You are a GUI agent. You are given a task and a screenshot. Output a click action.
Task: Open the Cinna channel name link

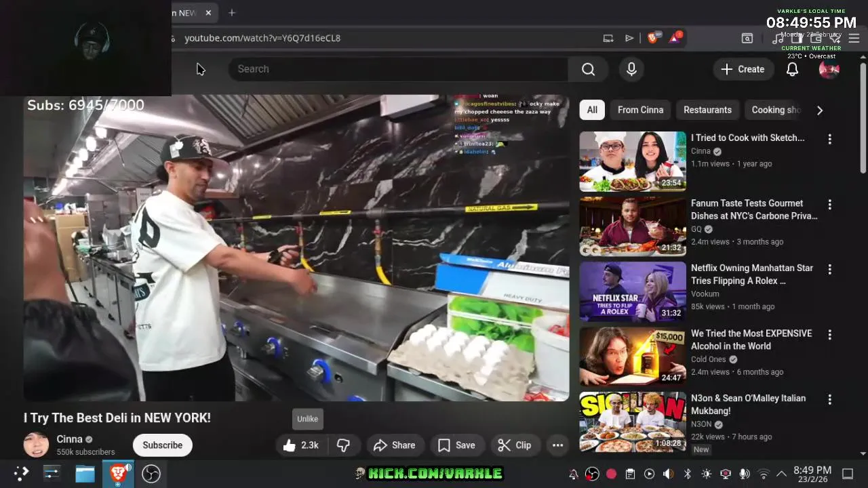click(x=69, y=439)
